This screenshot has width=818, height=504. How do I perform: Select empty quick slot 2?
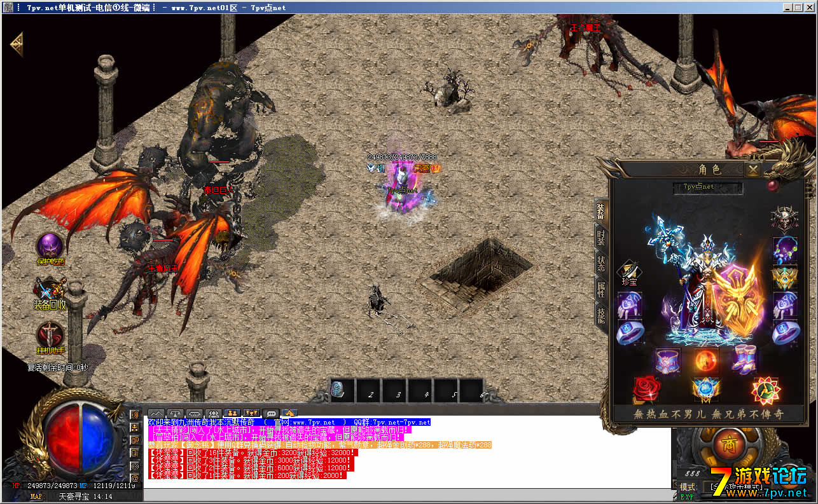[x=368, y=390]
